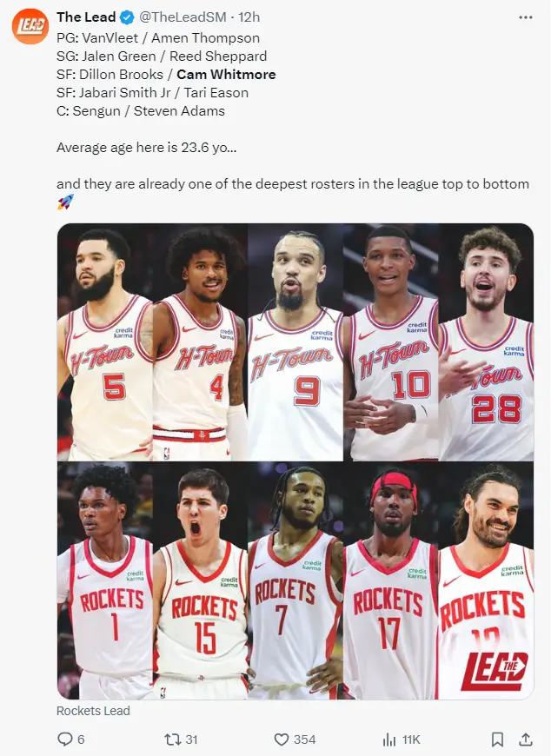This screenshot has width=551, height=756.
Task: Click The Lead orange profile avatar
Action: 30,26
